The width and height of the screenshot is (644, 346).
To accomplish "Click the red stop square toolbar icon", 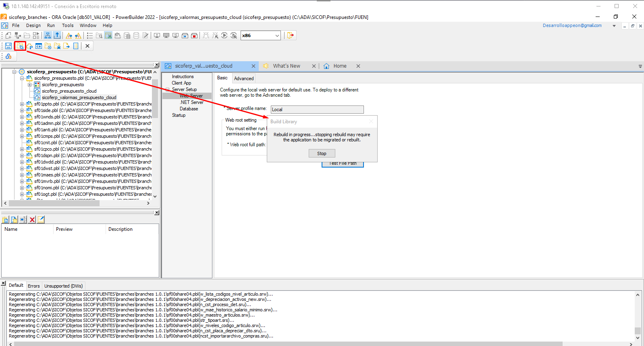I will coord(194,35).
